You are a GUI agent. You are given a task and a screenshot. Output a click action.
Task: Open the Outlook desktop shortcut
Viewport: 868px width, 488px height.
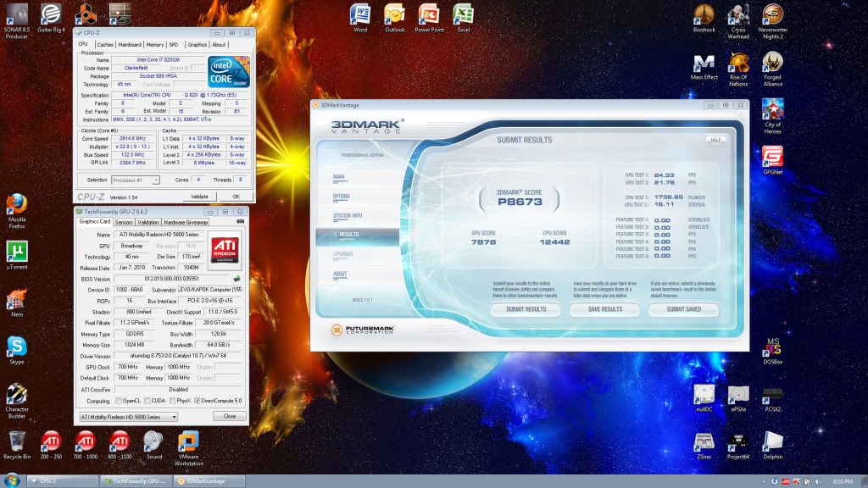(x=395, y=19)
